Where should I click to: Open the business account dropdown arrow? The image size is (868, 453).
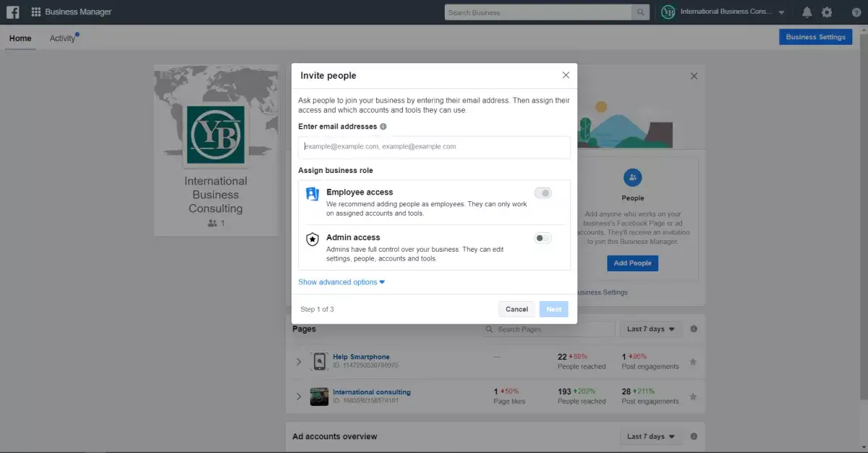[x=781, y=13]
